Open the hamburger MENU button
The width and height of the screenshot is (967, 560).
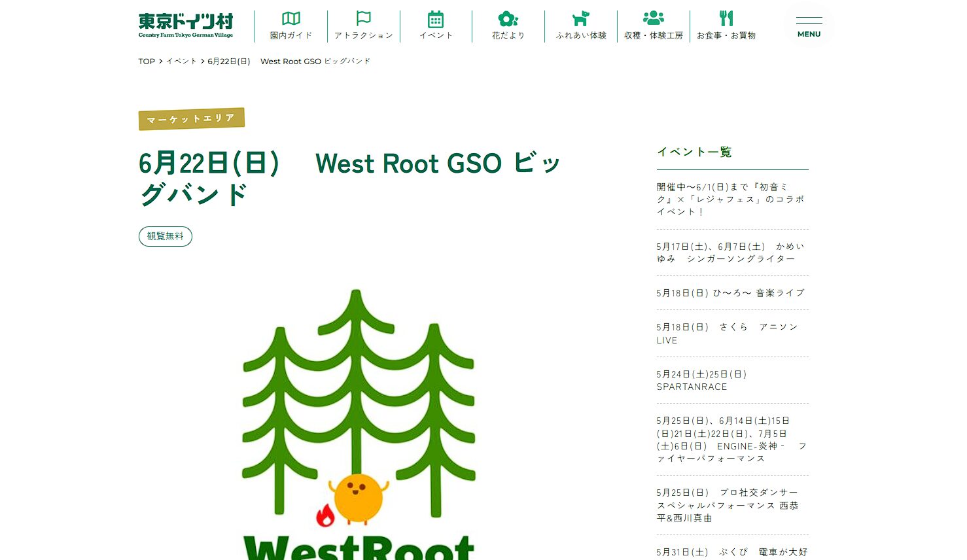[x=809, y=27]
